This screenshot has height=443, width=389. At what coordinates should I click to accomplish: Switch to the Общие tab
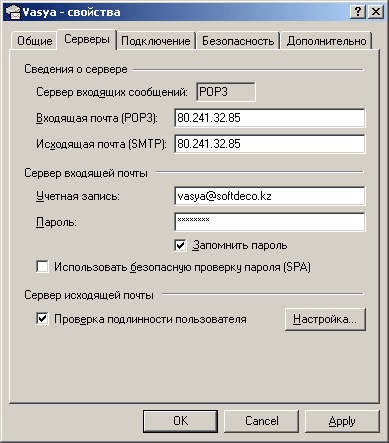pyautogui.click(x=34, y=41)
